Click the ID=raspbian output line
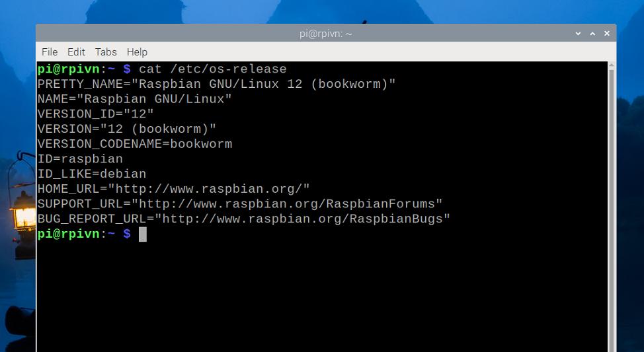Image resolution: width=644 pixels, height=352 pixels. point(80,159)
